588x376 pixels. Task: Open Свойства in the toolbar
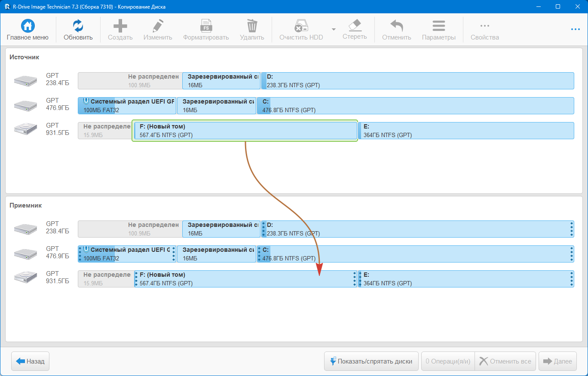(x=484, y=26)
